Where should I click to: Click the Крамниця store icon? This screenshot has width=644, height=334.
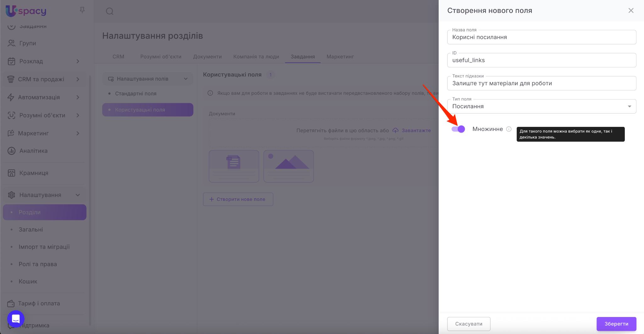click(x=11, y=173)
